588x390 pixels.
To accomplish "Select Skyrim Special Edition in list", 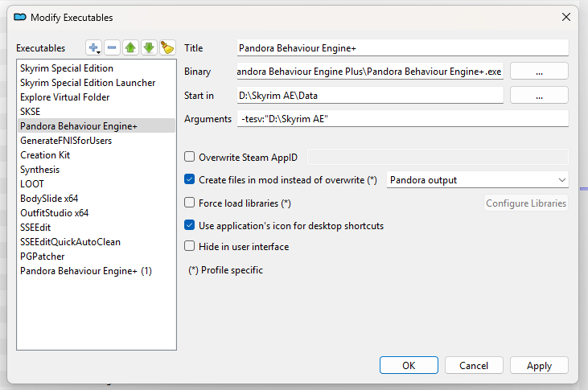I will [97, 68].
